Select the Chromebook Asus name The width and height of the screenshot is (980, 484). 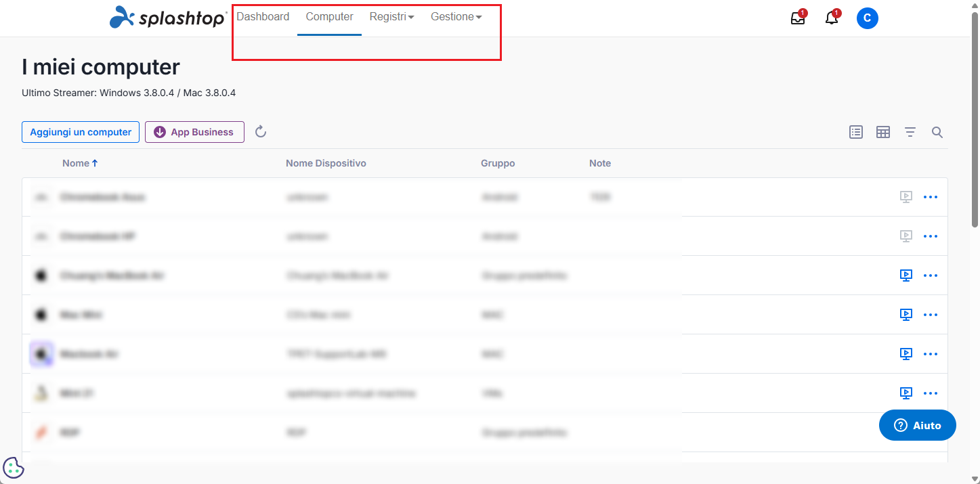[102, 197]
